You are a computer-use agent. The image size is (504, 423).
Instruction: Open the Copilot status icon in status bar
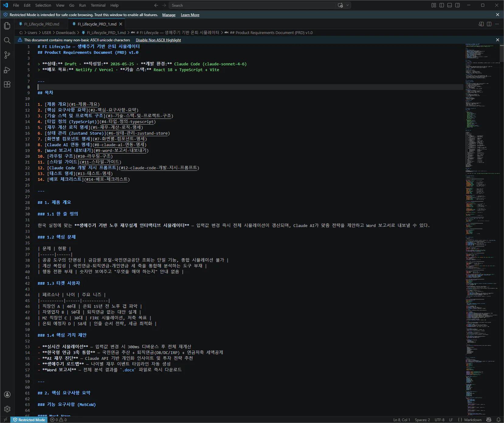point(489,420)
